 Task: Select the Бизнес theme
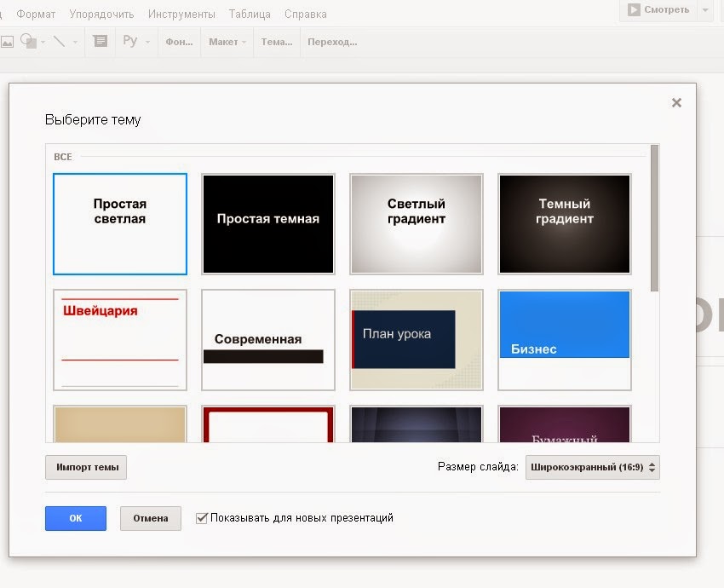pos(565,340)
